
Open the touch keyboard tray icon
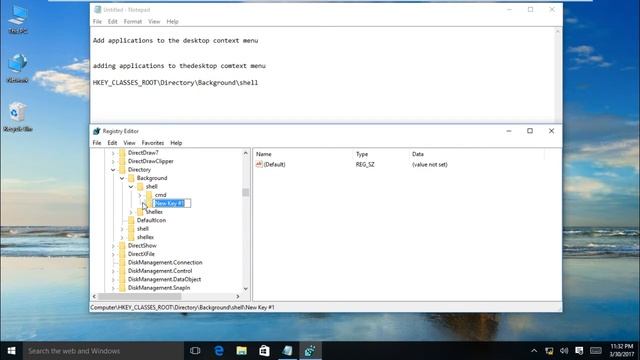click(x=596, y=351)
